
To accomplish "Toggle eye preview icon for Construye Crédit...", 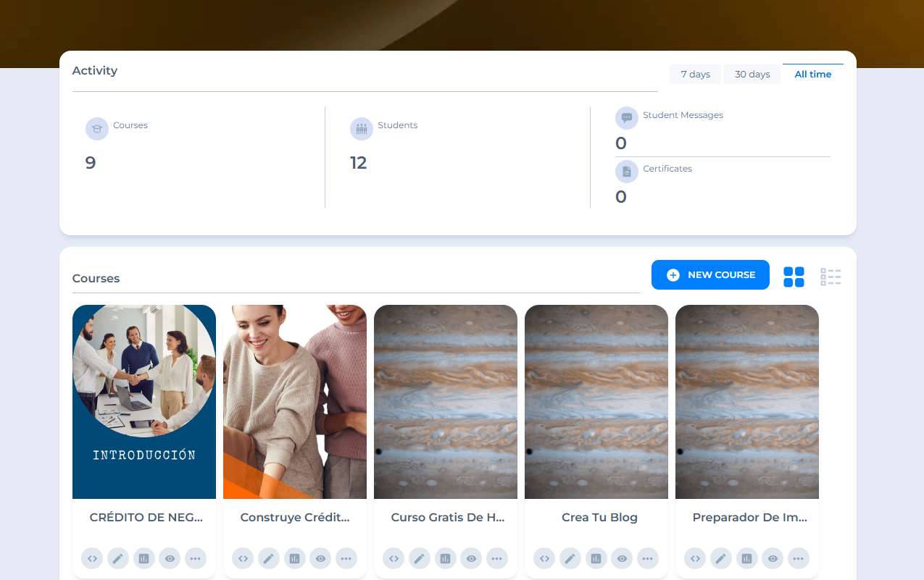I will (320, 558).
